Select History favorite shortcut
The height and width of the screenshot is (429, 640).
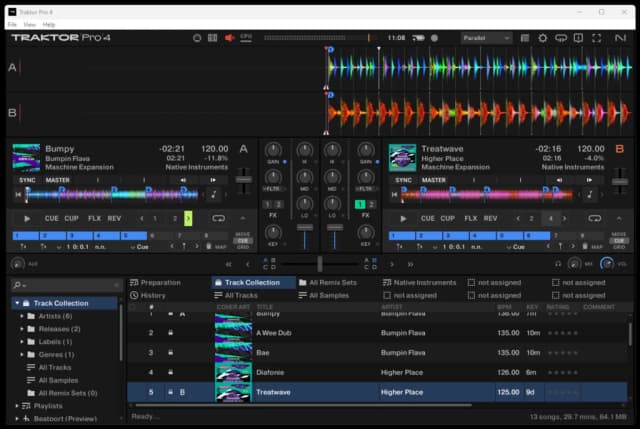pos(148,295)
